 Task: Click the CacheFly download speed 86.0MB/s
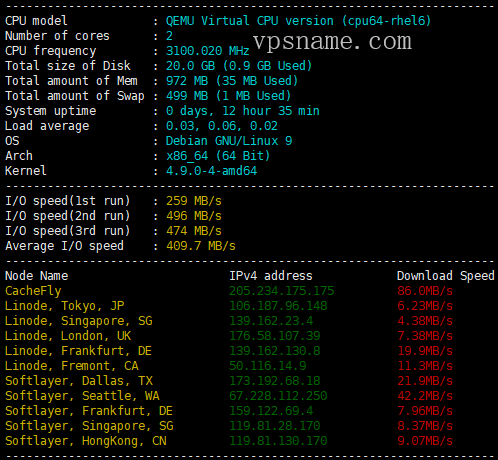tap(425, 291)
